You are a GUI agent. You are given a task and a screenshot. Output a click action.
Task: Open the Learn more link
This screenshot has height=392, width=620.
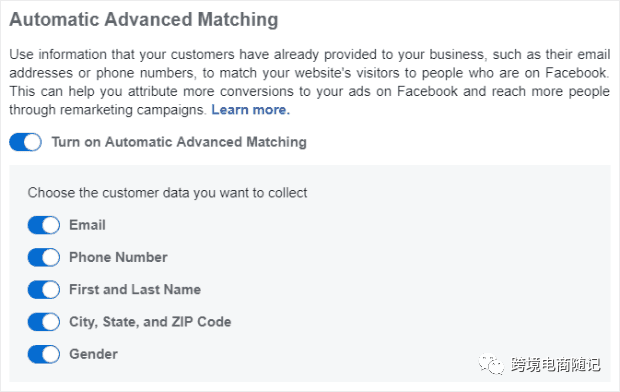(x=251, y=110)
